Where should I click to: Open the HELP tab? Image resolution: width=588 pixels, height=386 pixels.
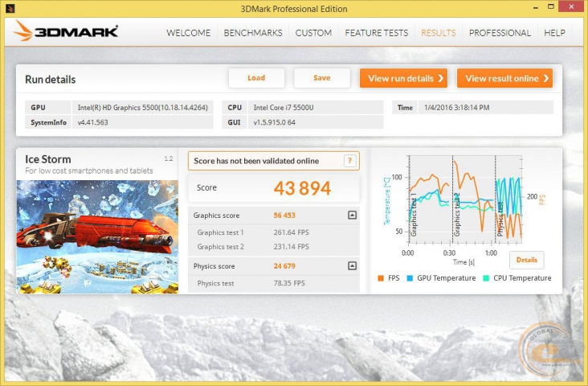pyautogui.click(x=554, y=33)
